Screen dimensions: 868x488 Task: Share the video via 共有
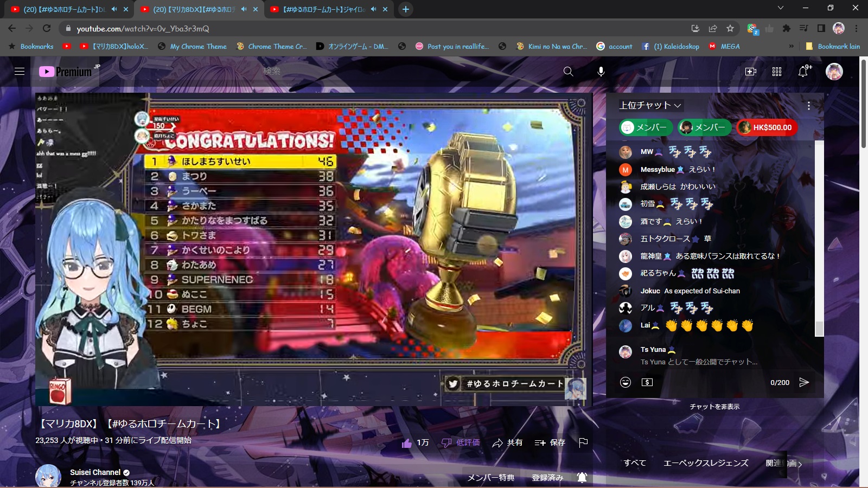coord(507,442)
